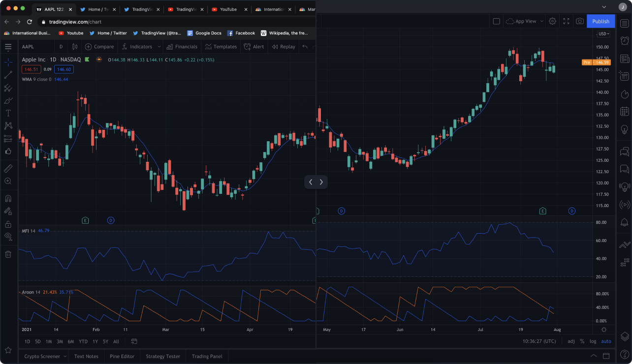The image size is (632, 364).
Task: Expand bottom panel with up chevron
Action: (x=594, y=356)
